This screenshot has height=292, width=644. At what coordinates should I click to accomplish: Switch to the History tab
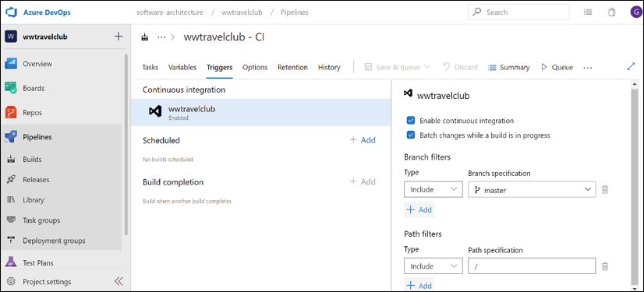pos(329,67)
